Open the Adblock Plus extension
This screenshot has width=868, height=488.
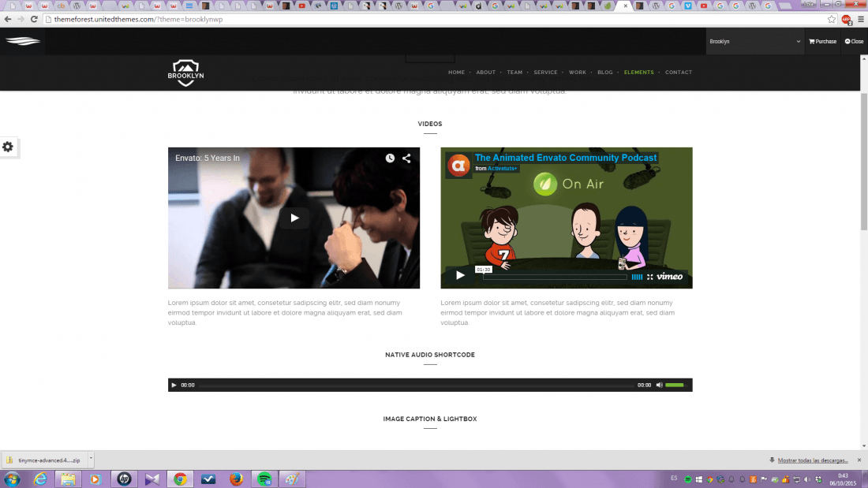coord(847,20)
